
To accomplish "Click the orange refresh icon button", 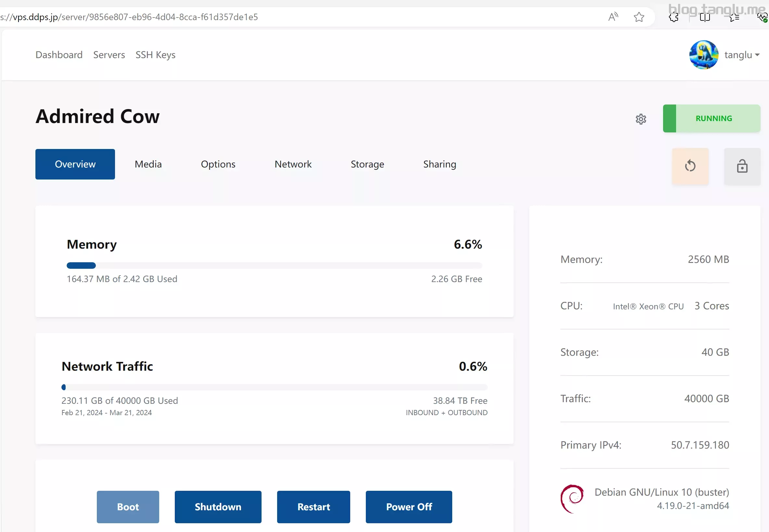I will point(690,166).
